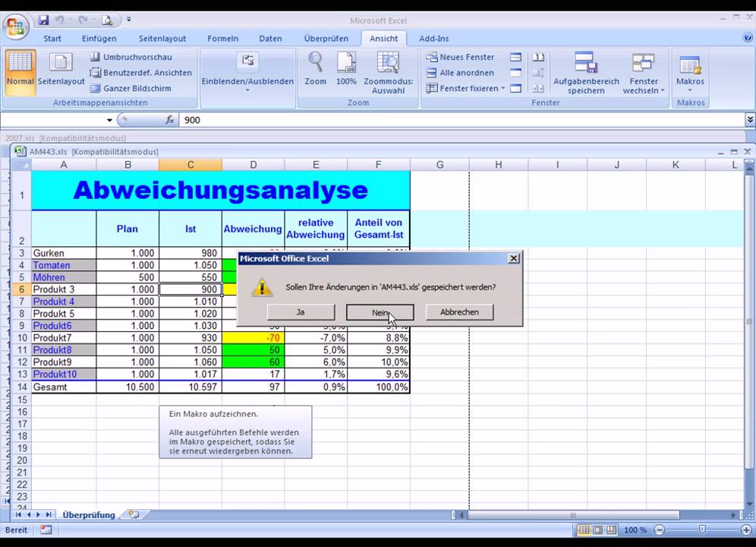Viewport: 756px width, 547px height.
Task: Switch to page break preview in status bar
Action: [x=611, y=530]
